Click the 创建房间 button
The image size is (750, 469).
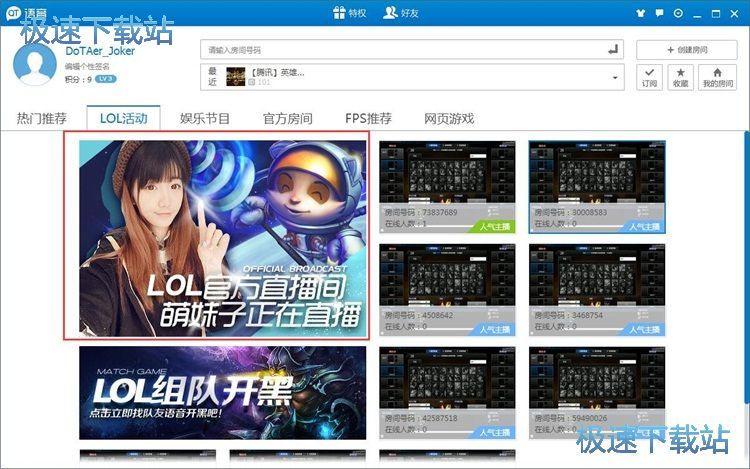click(686, 49)
